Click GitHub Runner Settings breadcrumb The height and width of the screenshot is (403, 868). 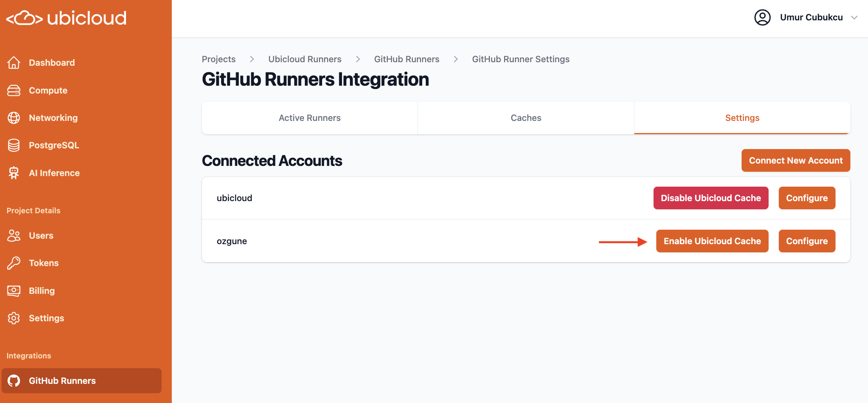coord(520,59)
